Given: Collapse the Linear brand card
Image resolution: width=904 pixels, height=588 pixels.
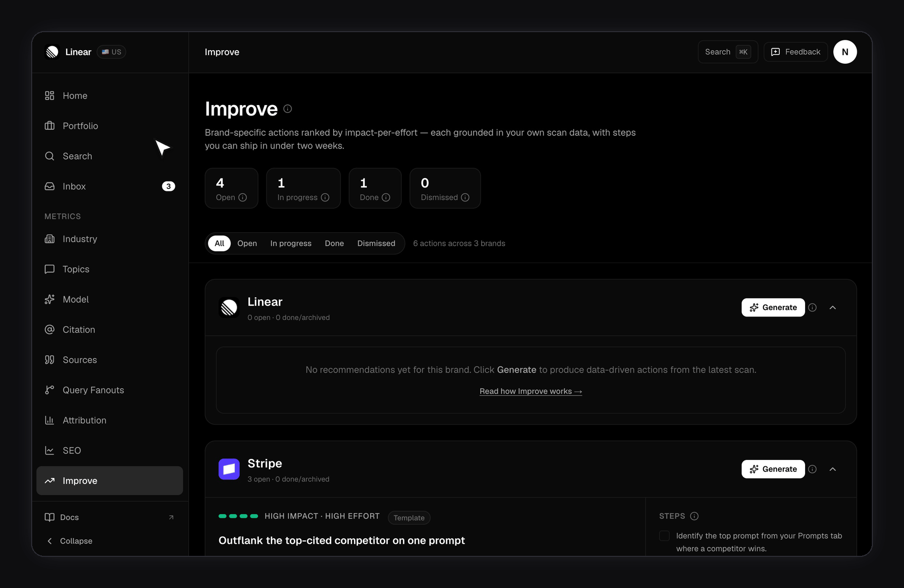Looking at the screenshot, I should pyautogui.click(x=833, y=308).
